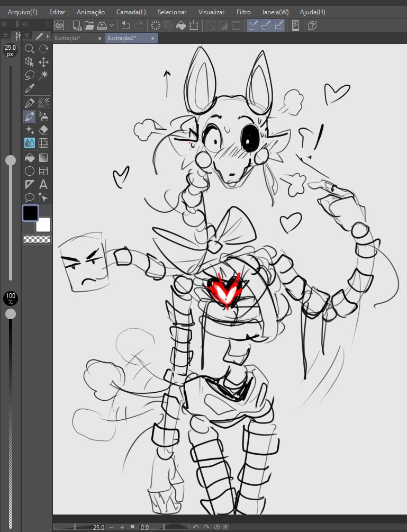Collapse the leftmost panel with double chevron
Viewport: 407px width, 532px height.
(x=4, y=24)
